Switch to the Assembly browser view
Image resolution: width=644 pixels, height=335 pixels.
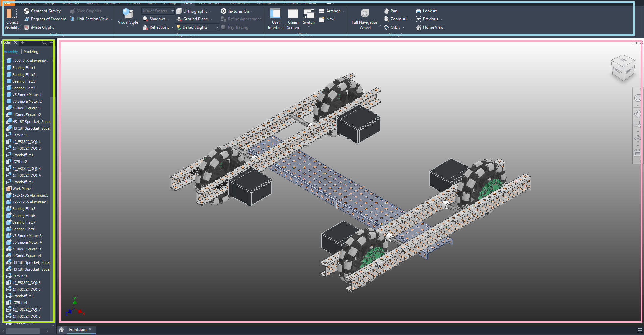pyautogui.click(x=11, y=52)
